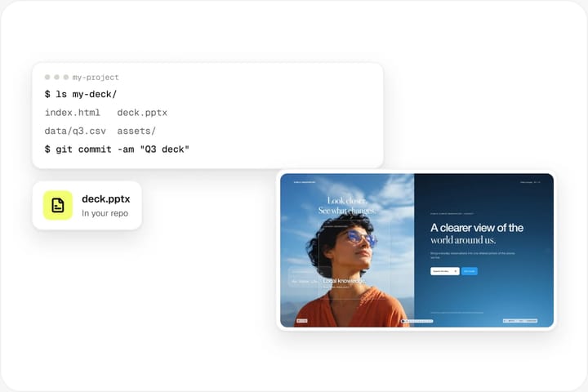Select data/q3.csv in the terminal listing
588x392 pixels.
75,131
